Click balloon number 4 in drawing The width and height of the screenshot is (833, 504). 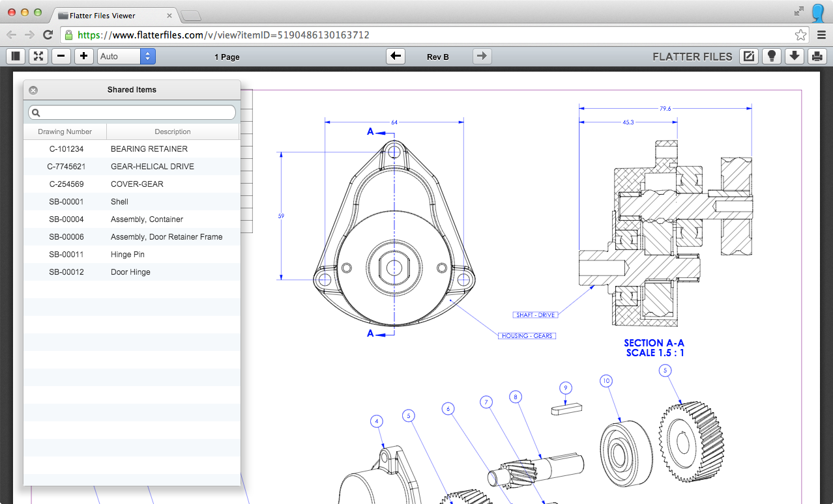point(376,421)
